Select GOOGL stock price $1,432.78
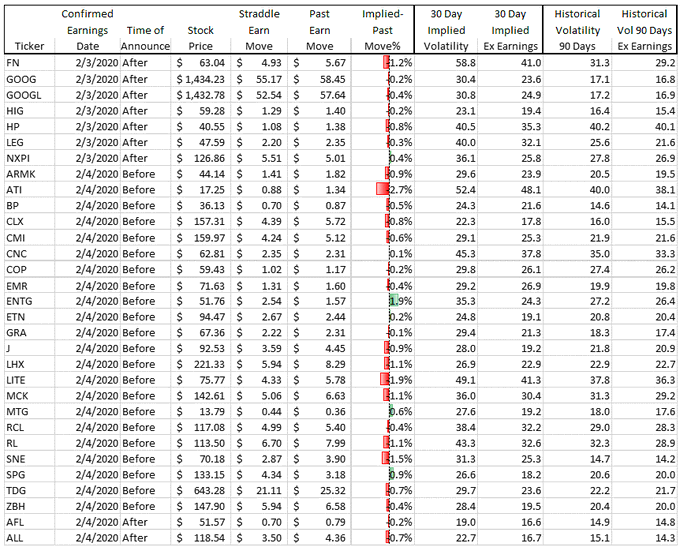This screenshot has height=547, width=680. pyautogui.click(x=201, y=95)
